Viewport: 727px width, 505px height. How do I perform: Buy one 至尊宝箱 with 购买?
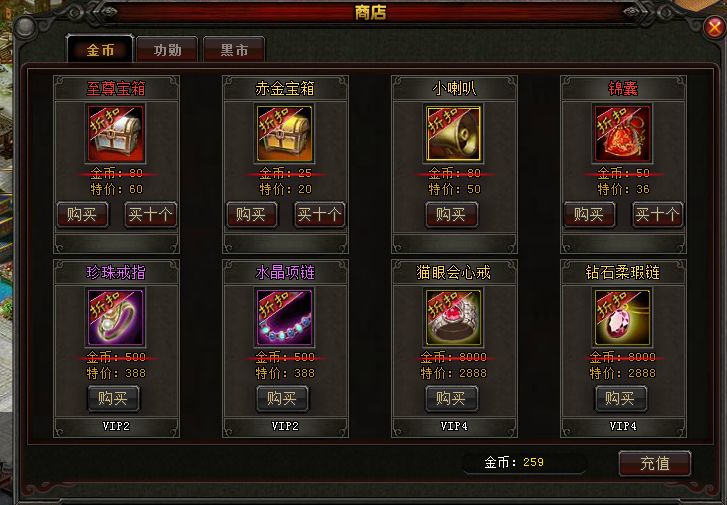coord(83,215)
